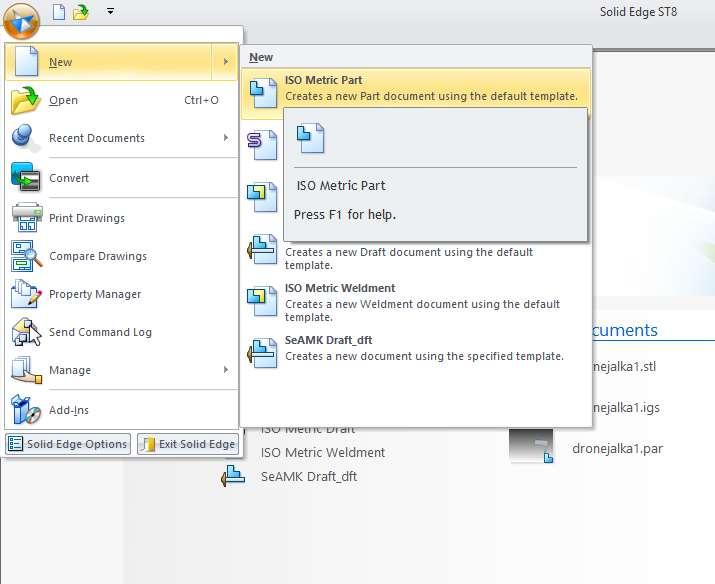Click the Manage documents icon
This screenshot has width=715, height=584.
click(x=26, y=370)
